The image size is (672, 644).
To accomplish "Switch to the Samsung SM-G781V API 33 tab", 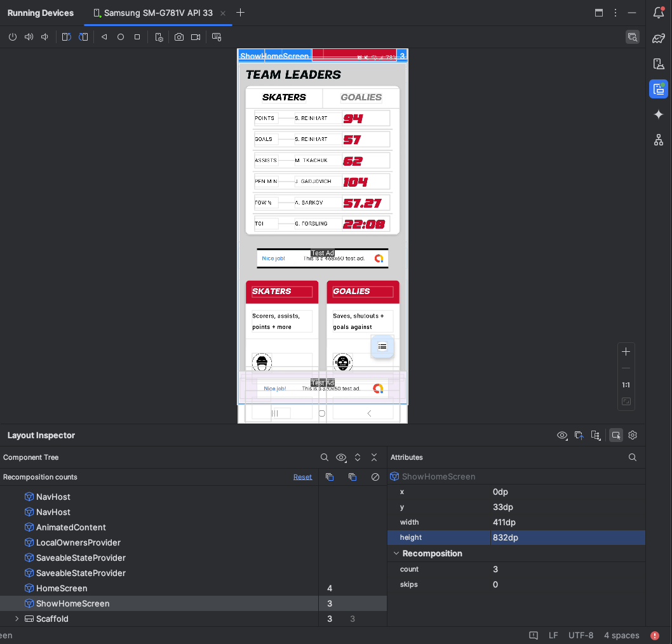I will (158, 13).
